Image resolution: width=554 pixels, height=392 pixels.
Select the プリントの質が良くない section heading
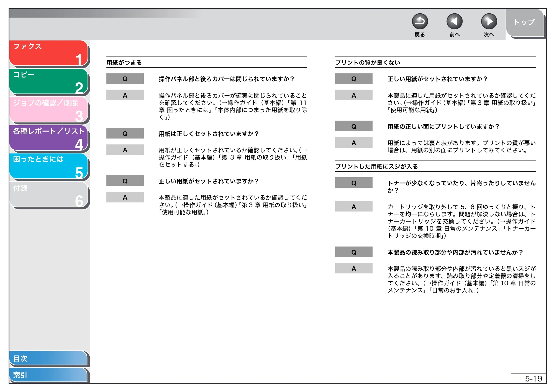coord(368,63)
